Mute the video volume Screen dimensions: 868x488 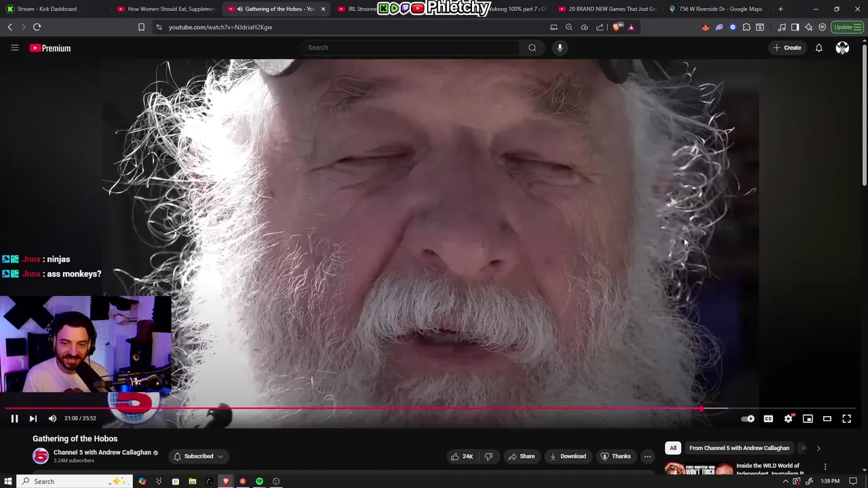[x=52, y=419]
